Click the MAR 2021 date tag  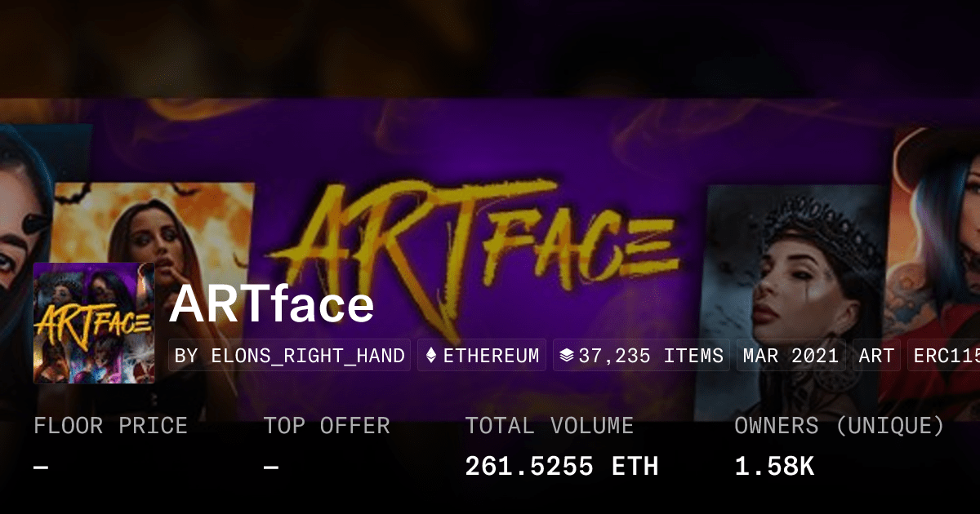point(791,356)
